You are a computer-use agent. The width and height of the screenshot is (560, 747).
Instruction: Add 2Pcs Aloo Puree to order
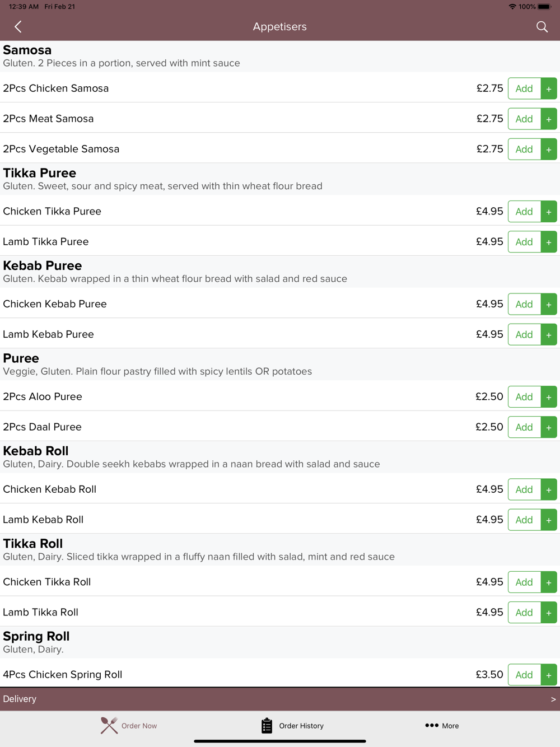[524, 397]
